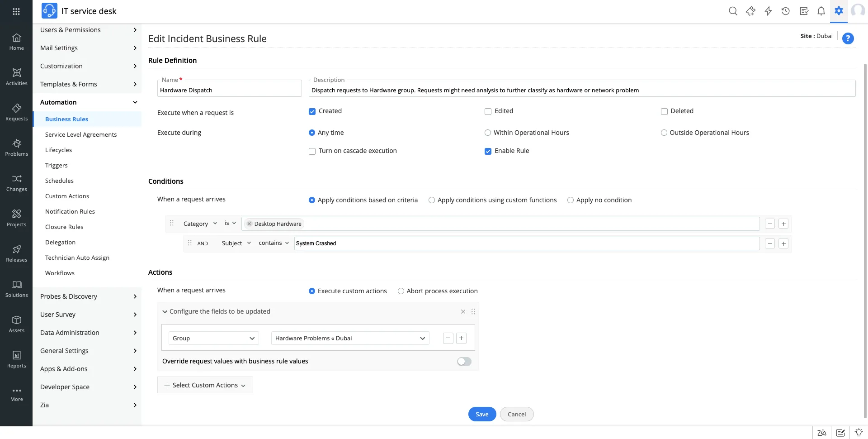Add criteria after the Category row
Screen dimensions: 868x439
pos(783,224)
